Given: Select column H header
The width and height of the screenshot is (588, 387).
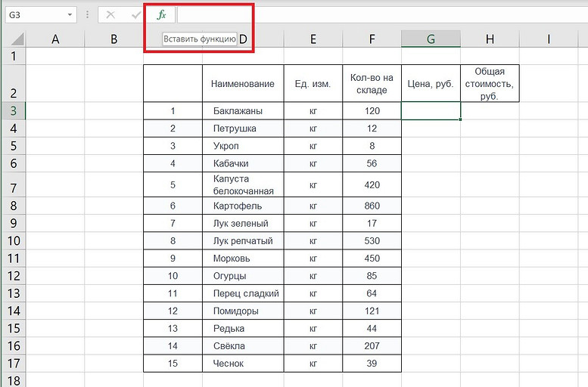Looking at the screenshot, I should pos(490,39).
